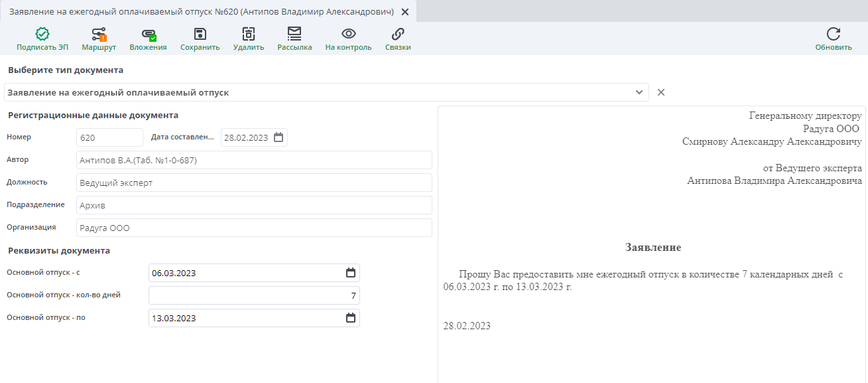Click the Организация field Радуга ООО
The image size is (868, 383).
[x=254, y=228]
